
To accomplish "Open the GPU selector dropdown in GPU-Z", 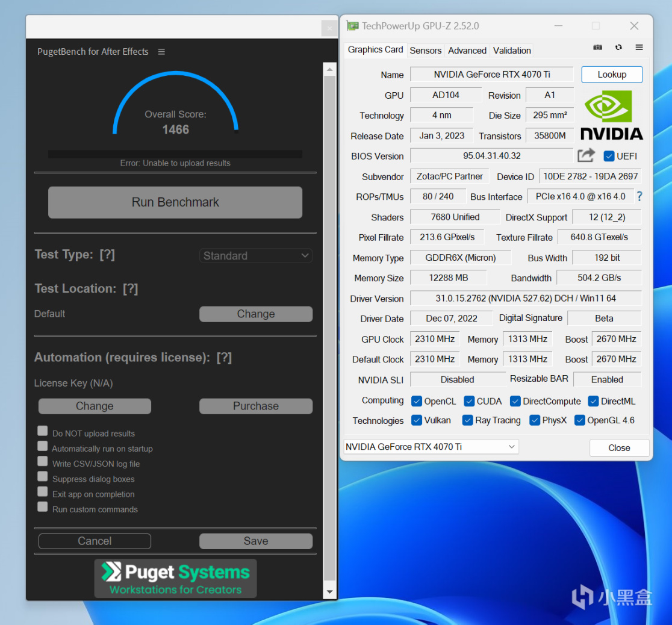I will click(x=431, y=447).
